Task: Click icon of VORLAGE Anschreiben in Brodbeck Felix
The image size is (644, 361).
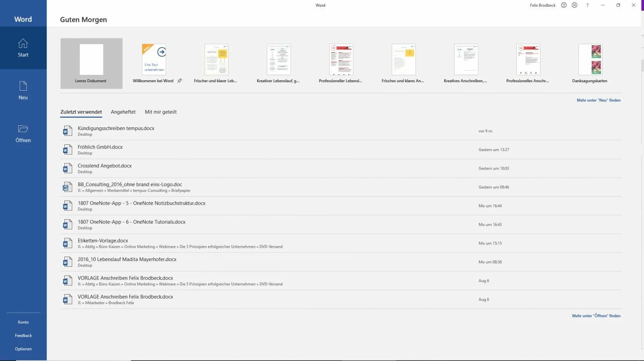Action: pos(67,299)
